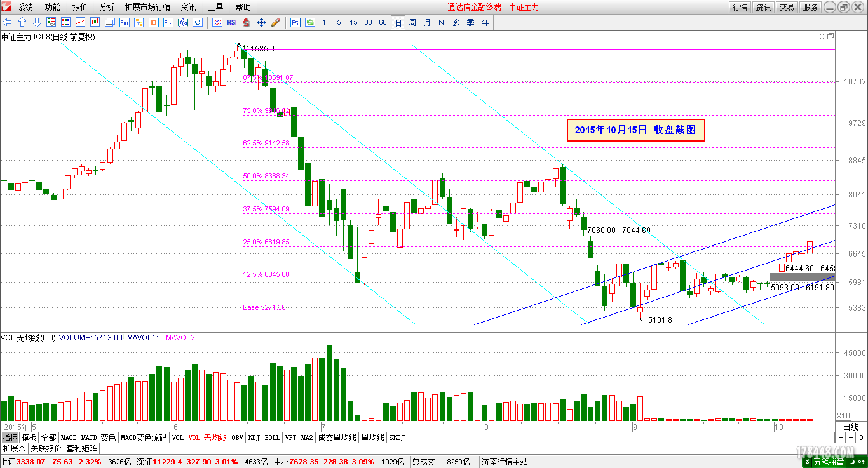Click the RSI indicator toolbar icon
Viewport: 868px width, 468px height.
pos(232,22)
